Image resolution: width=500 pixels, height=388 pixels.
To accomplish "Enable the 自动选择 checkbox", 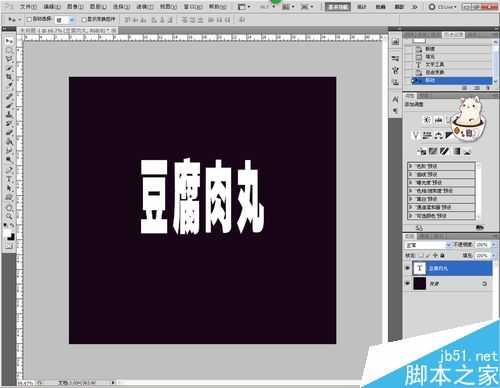I will 29,20.
